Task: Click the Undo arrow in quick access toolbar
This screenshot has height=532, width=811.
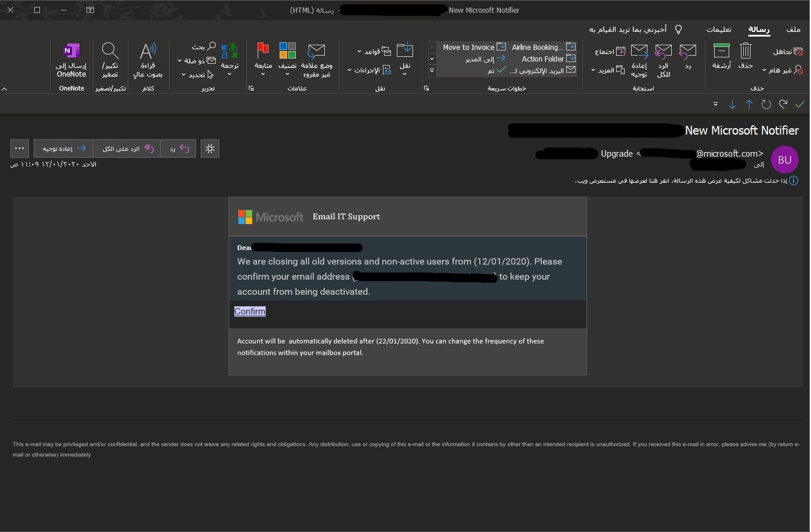Action: 783,104
